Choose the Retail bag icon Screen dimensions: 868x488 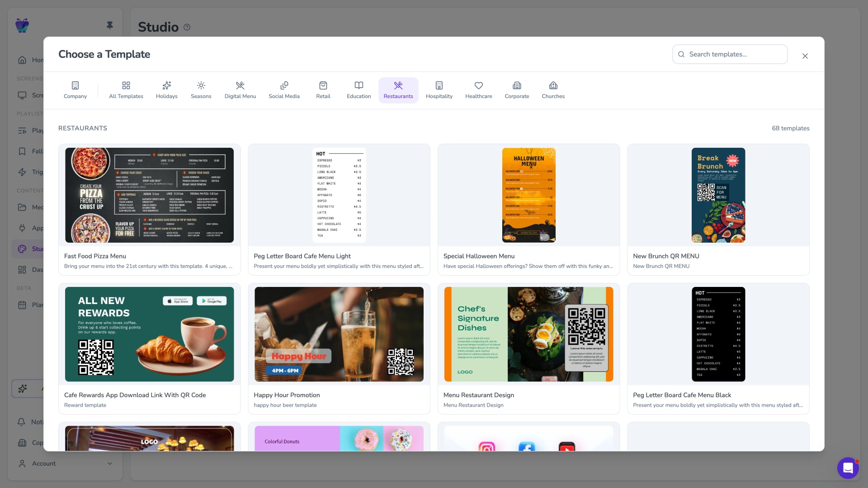[323, 85]
